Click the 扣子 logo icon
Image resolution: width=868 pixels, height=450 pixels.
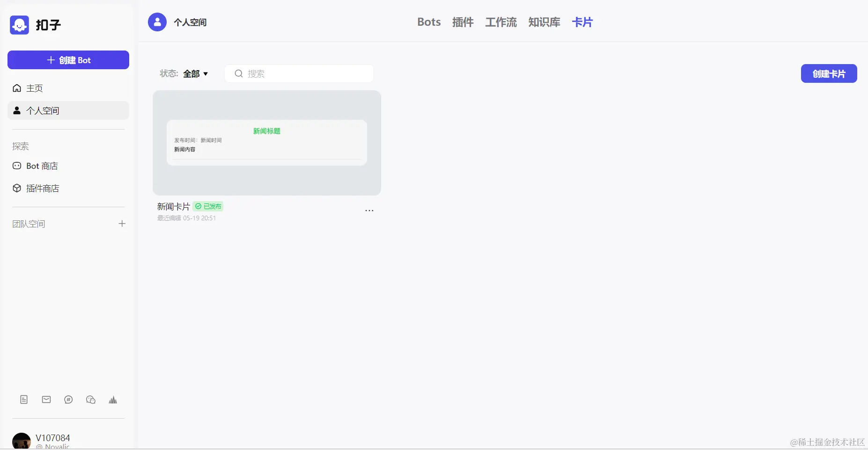pyautogui.click(x=19, y=25)
